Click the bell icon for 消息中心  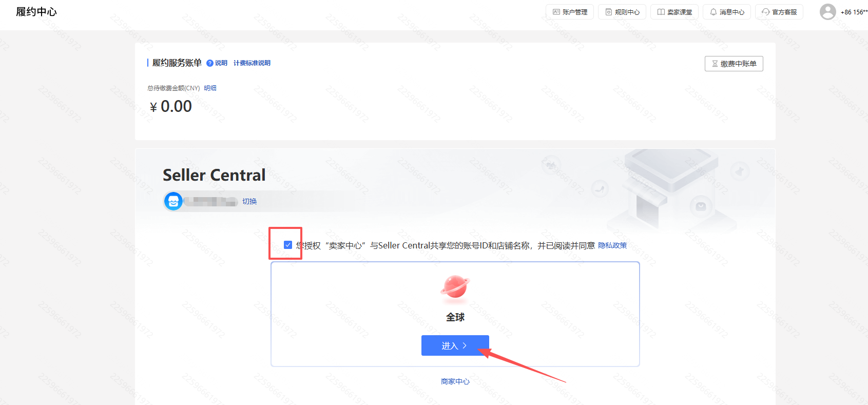click(713, 12)
